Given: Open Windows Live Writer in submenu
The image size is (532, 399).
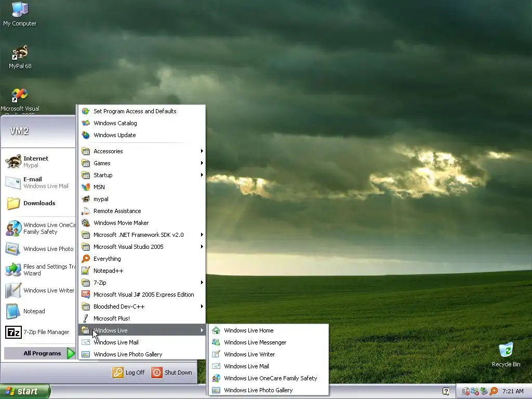Looking at the screenshot, I should (269, 354).
